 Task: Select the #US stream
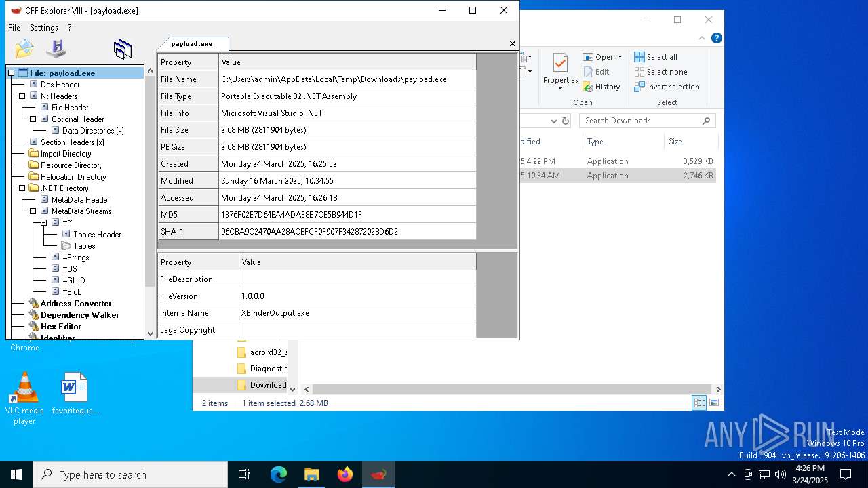69,269
